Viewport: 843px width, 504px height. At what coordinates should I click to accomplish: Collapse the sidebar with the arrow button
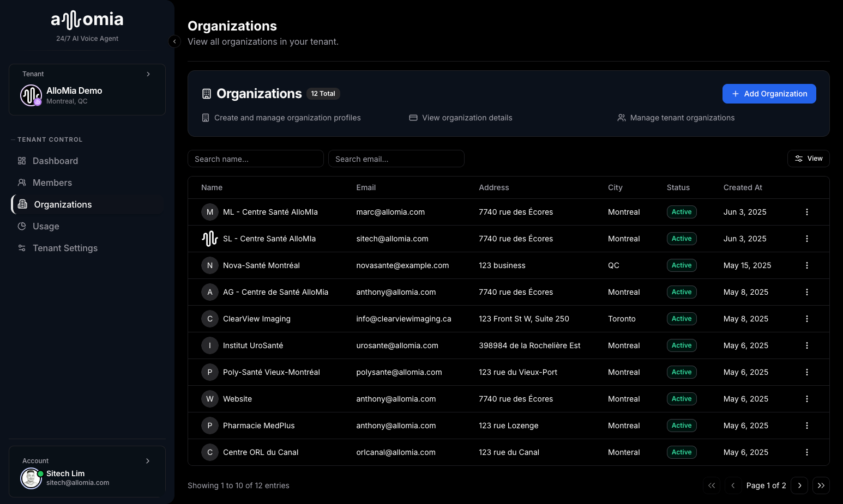pos(174,41)
